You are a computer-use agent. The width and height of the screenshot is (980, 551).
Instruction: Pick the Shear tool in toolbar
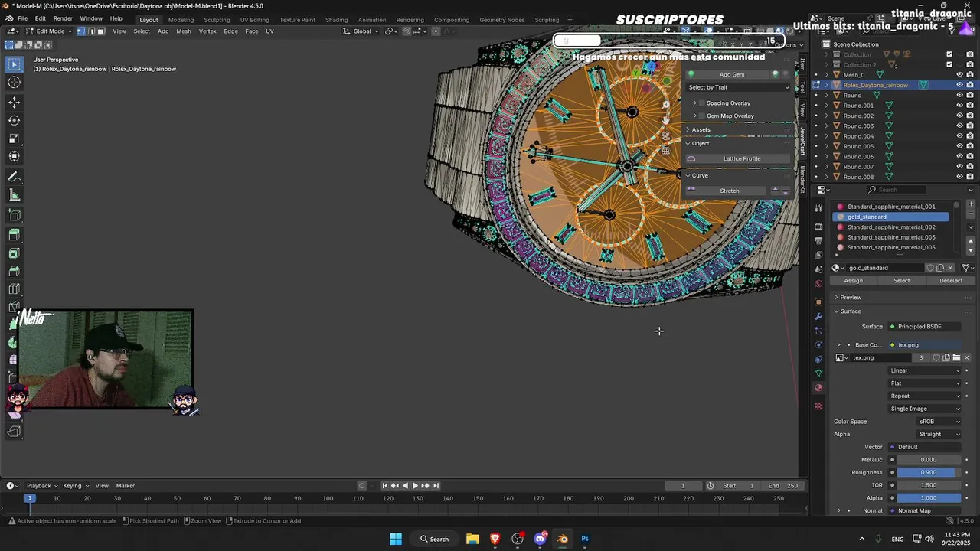pos(14,414)
